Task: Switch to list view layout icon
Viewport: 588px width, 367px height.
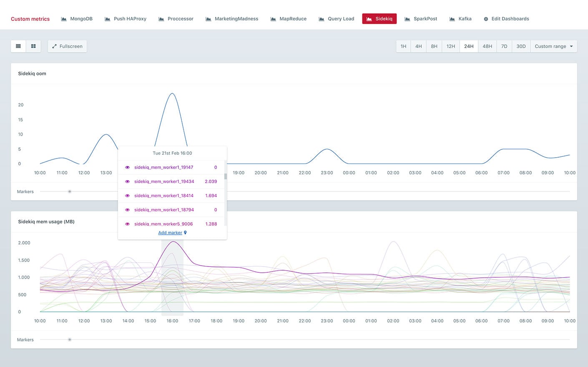Action: click(18, 46)
